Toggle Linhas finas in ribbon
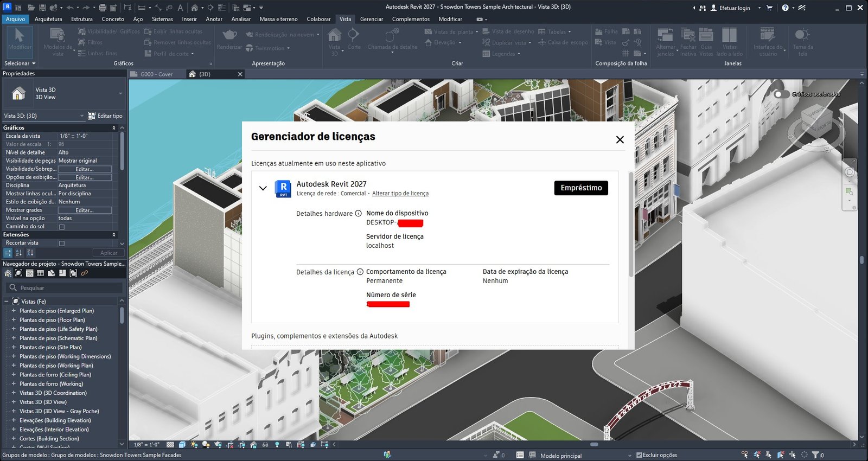 (98, 53)
